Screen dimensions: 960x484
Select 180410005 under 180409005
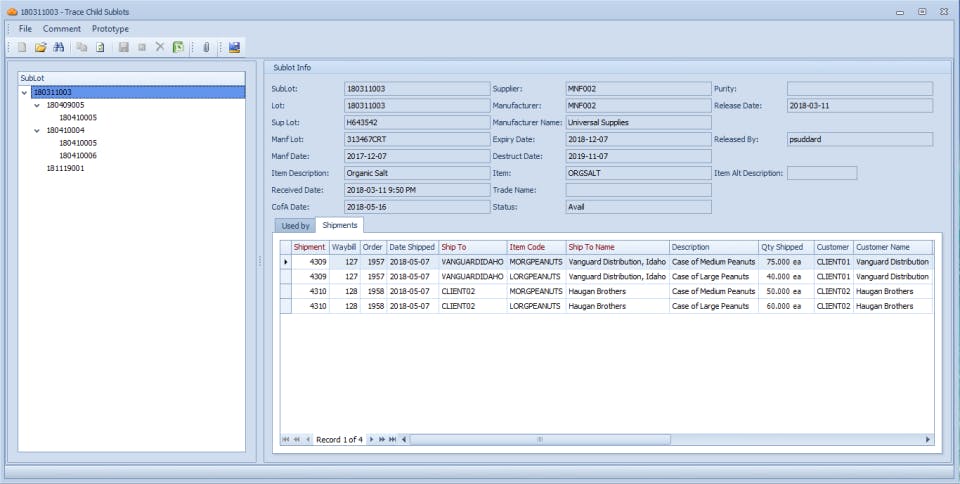(x=78, y=117)
